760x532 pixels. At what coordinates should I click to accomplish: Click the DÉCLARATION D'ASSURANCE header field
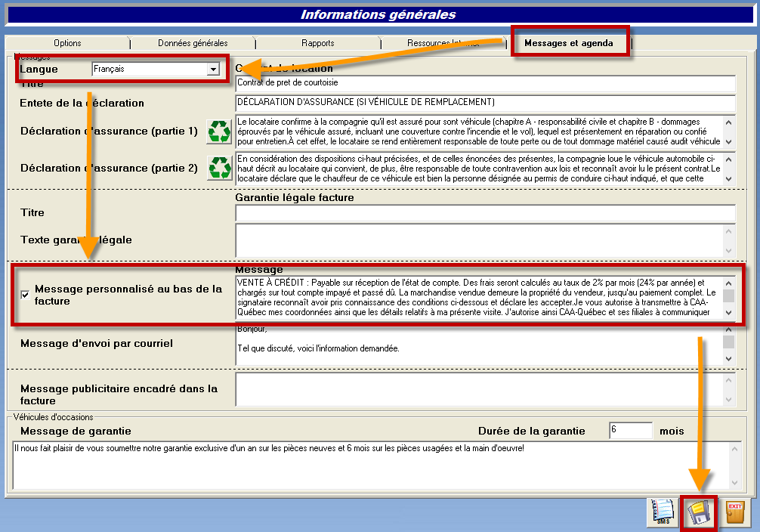click(x=485, y=102)
